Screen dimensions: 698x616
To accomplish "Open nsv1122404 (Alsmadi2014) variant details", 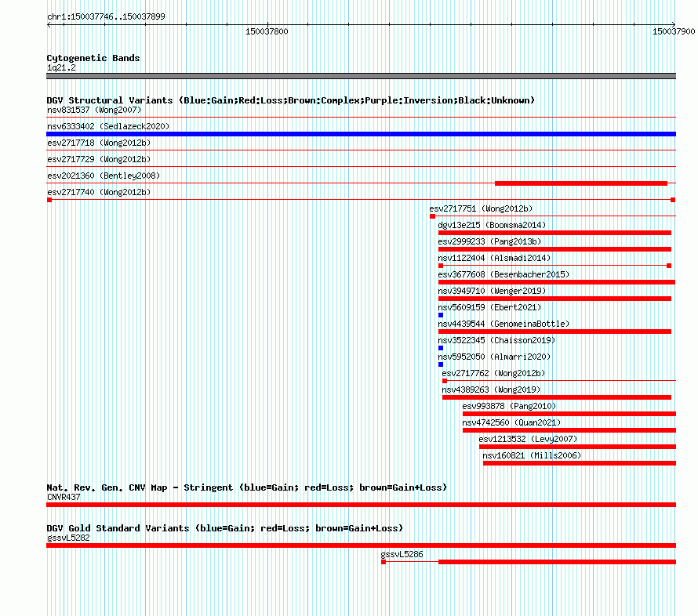I will coord(494,258).
